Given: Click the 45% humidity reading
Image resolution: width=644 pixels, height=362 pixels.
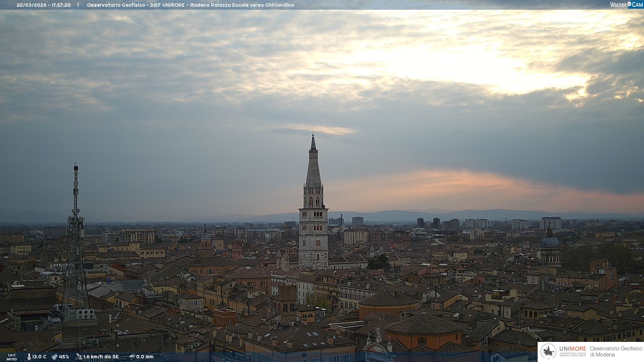Looking at the screenshot, I should [x=64, y=357].
